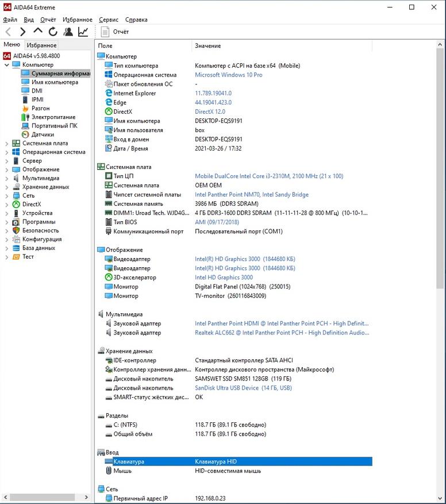
Task: Click the Edge browser row icon
Action: pyautogui.click(x=109, y=102)
